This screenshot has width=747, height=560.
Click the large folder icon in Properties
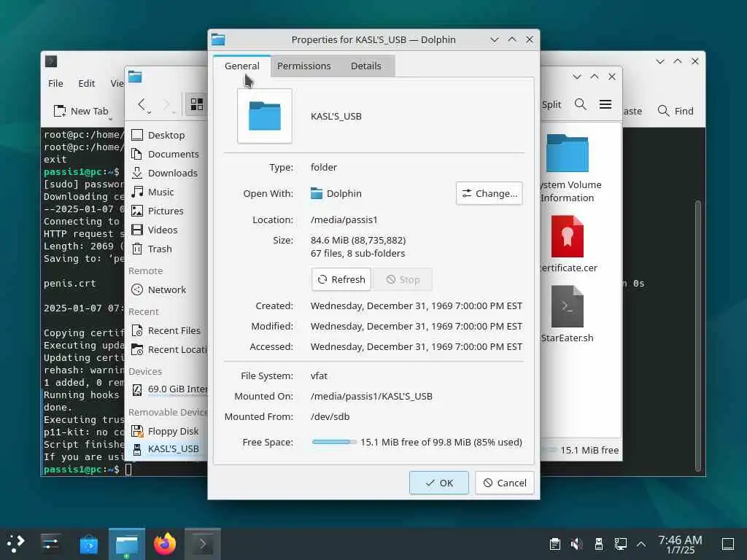click(264, 116)
